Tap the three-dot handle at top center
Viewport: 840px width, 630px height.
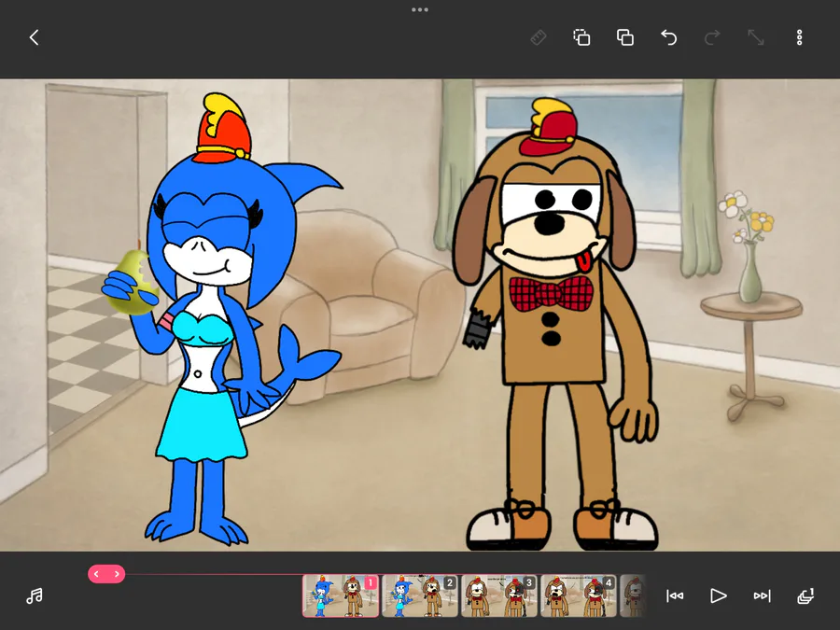tap(420, 9)
